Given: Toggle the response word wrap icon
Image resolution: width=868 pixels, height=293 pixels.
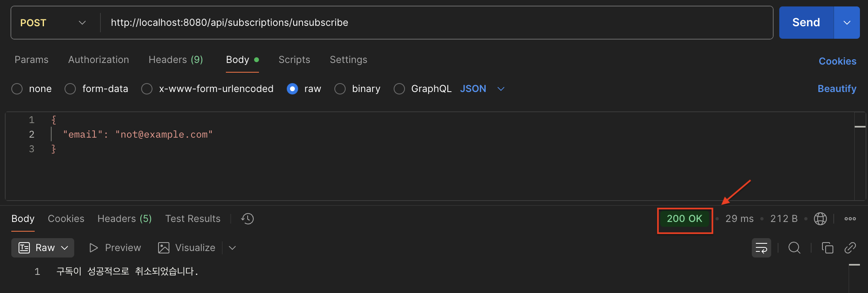Looking at the screenshot, I should tap(761, 248).
